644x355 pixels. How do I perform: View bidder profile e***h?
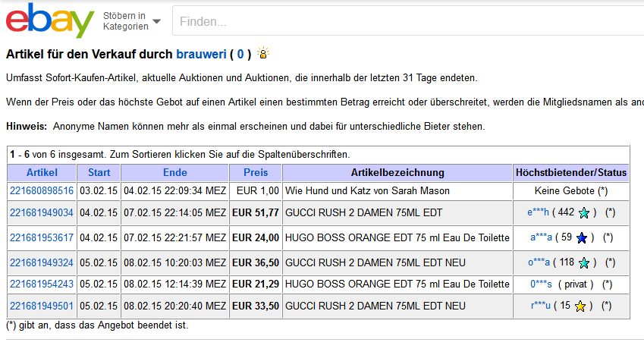click(x=538, y=213)
